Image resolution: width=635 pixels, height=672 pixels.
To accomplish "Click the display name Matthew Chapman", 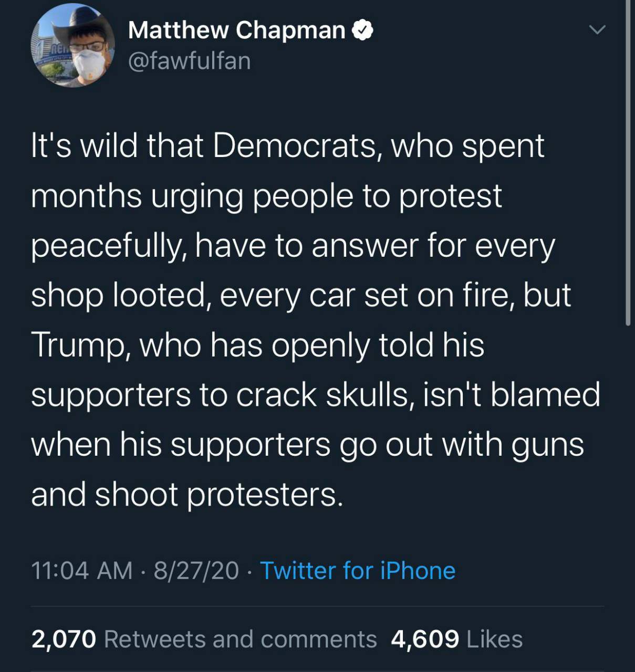I will [236, 30].
